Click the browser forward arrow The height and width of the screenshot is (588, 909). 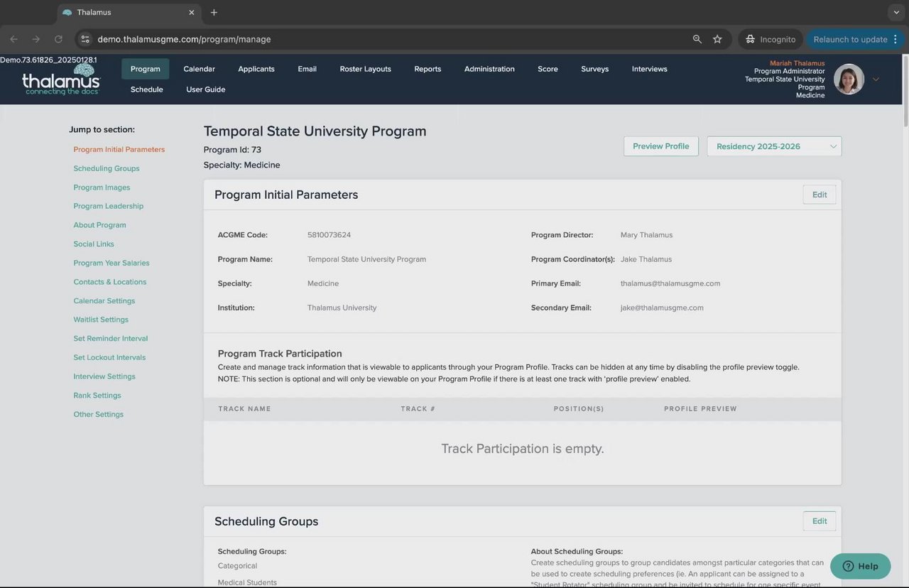(x=36, y=39)
